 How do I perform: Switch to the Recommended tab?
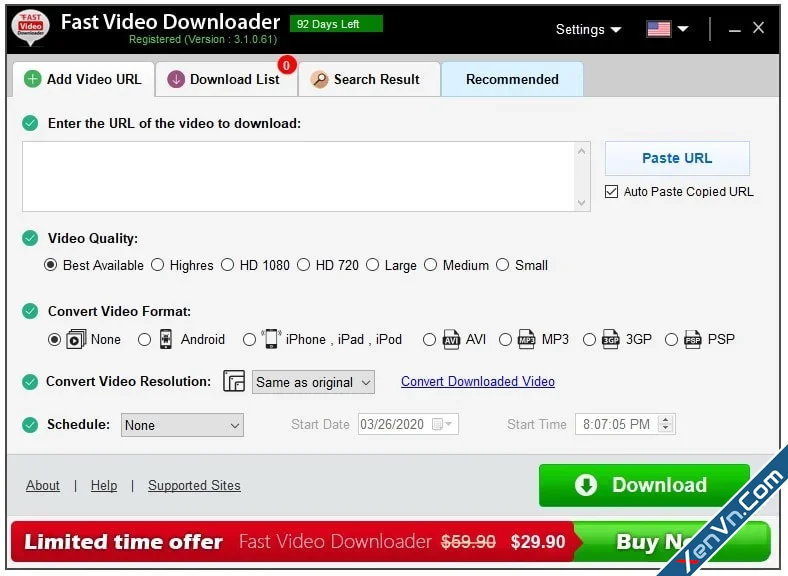pyautogui.click(x=512, y=79)
